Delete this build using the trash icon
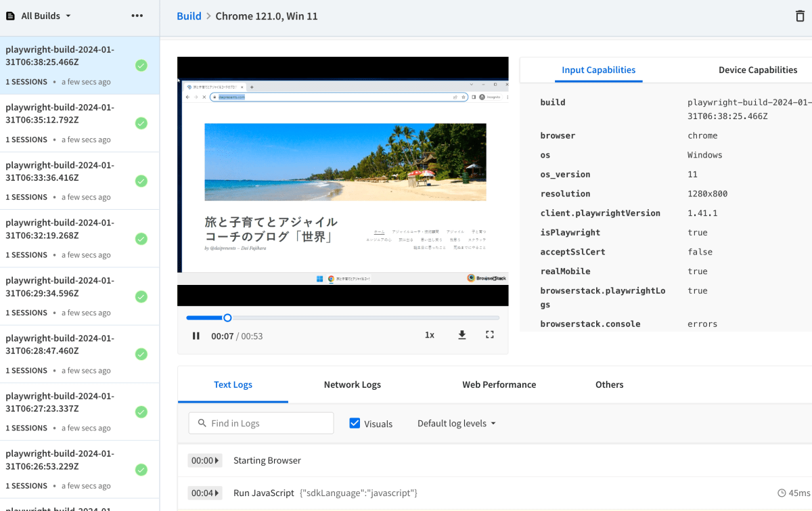Image resolution: width=812 pixels, height=511 pixels. (800, 15)
